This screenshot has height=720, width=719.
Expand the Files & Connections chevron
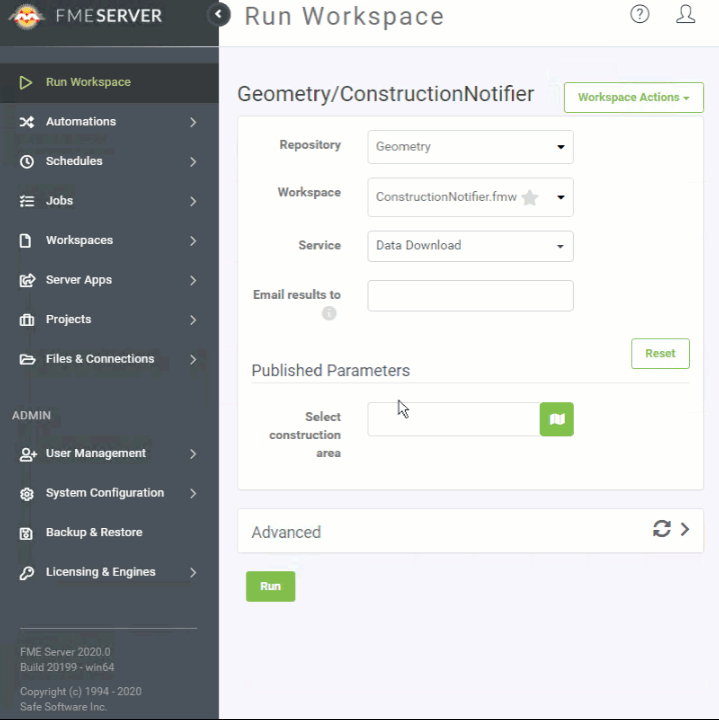pos(193,359)
